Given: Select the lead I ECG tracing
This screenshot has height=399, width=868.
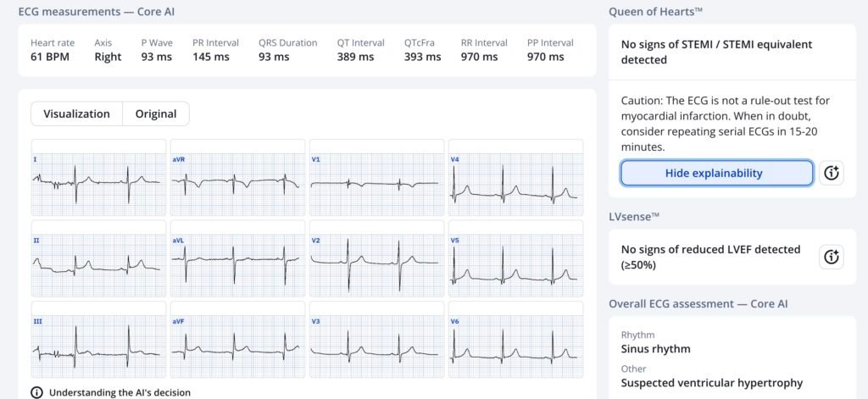Looking at the screenshot, I should pos(98,178).
